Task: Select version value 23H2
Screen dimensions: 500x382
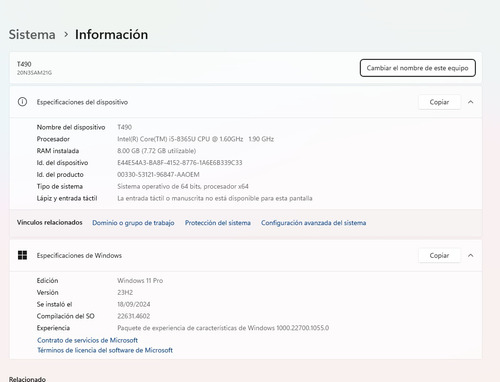Action: (125, 292)
